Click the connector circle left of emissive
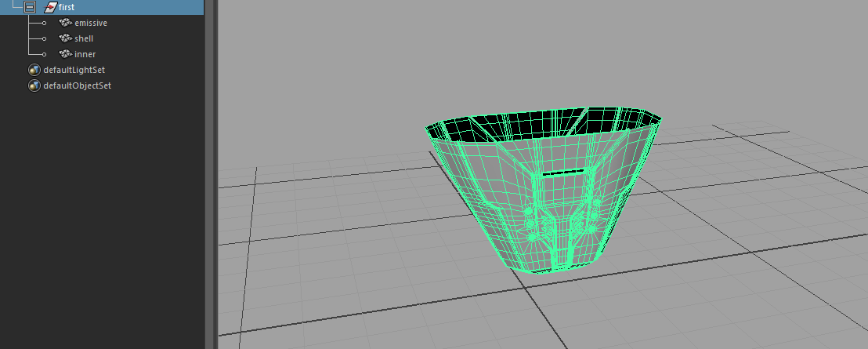The image size is (868, 349). (44, 24)
